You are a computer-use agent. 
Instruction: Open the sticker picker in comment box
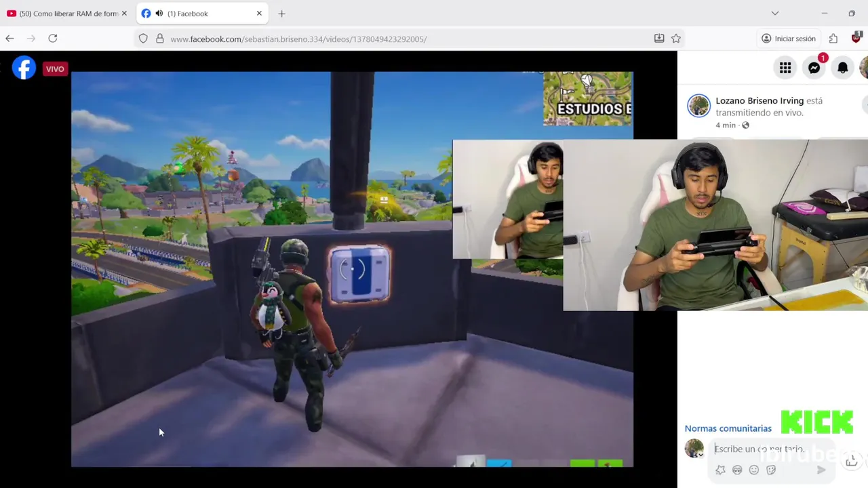click(771, 470)
